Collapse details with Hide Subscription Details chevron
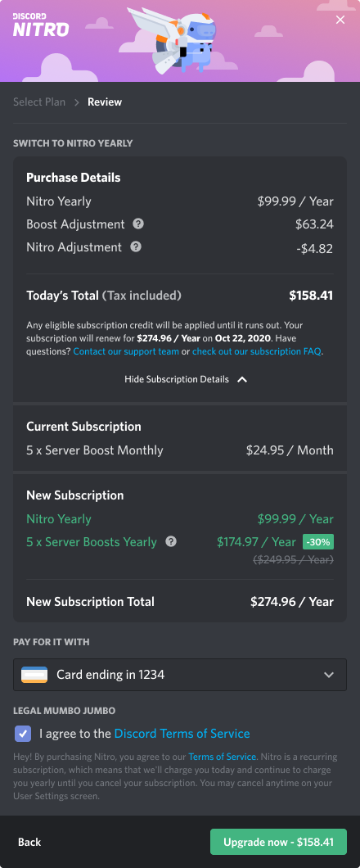Image resolution: width=360 pixels, height=868 pixels. tap(242, 380)
